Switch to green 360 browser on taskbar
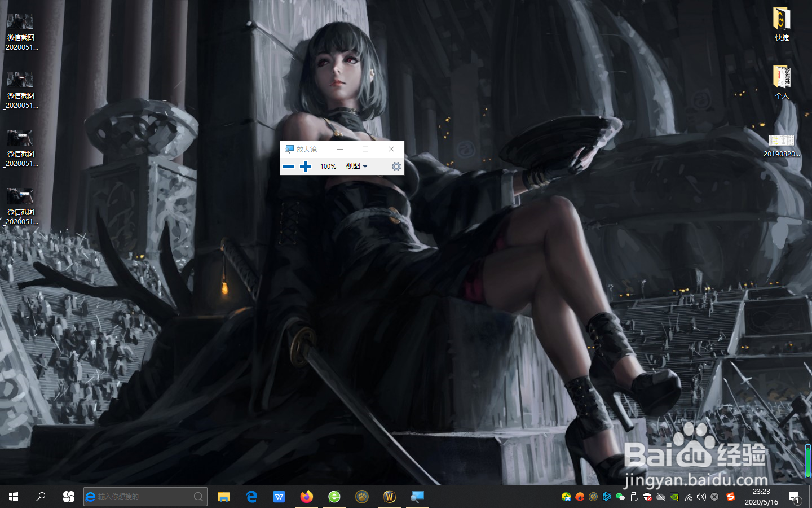Image resolution: width=812 pixels, height=508 pixels. tap(334, 497)
